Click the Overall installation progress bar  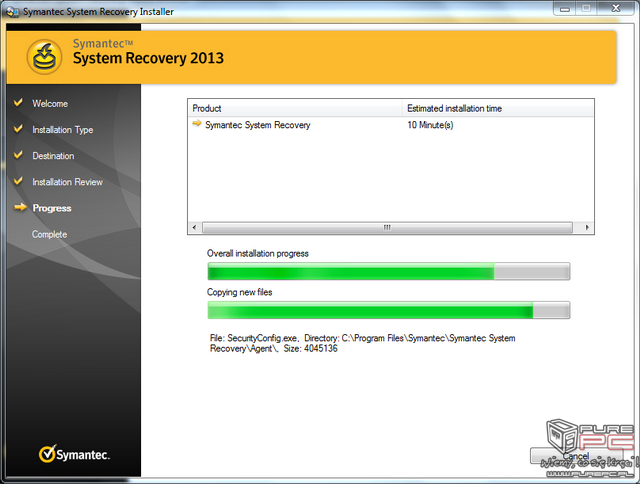pos(389,271)
